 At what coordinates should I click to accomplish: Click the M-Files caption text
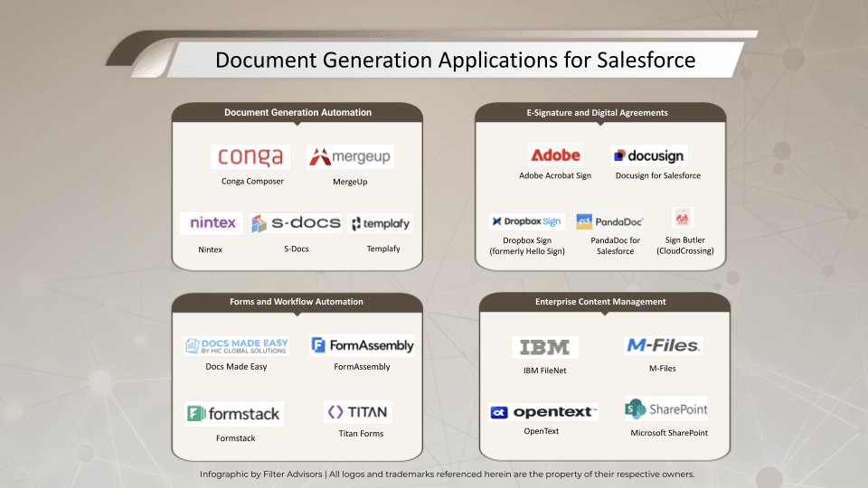click(x=663, y=369)
